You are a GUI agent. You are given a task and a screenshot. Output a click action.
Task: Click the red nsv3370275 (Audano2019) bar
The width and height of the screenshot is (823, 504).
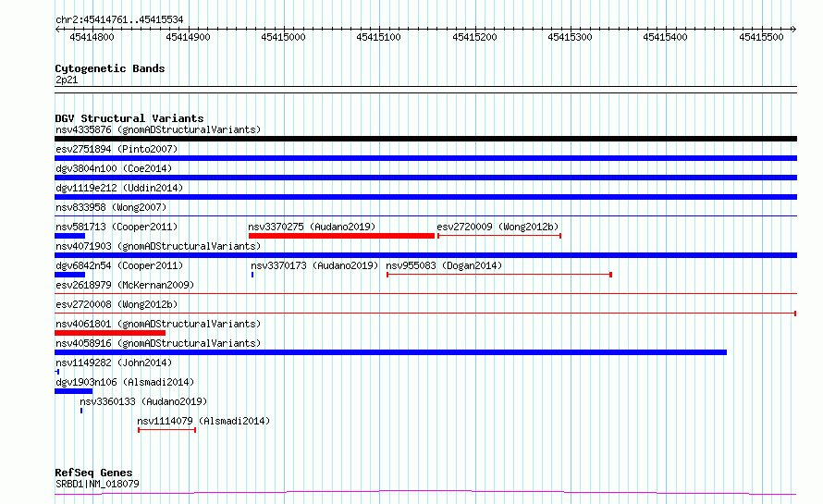point(342,236)
